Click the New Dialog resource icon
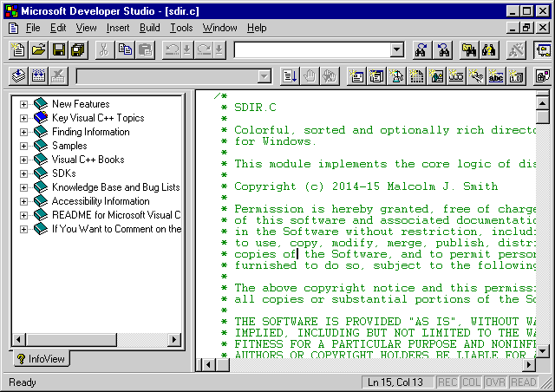Screen dimensions: 555x392 coord(356,76)
